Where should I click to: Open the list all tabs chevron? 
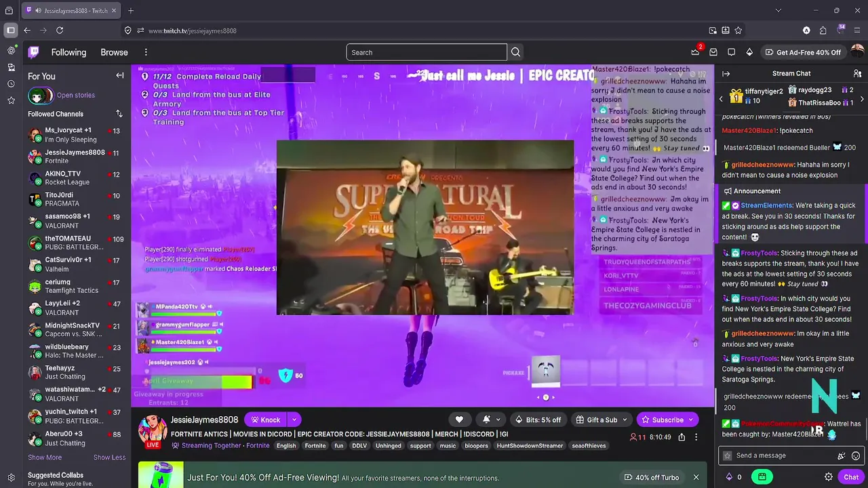778,10
